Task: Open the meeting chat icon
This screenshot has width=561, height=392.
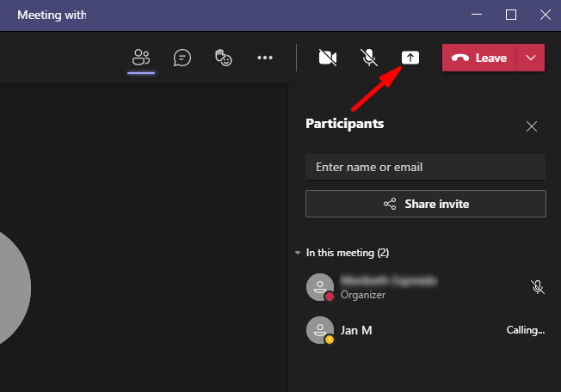Action: click(x=182, y=58)
